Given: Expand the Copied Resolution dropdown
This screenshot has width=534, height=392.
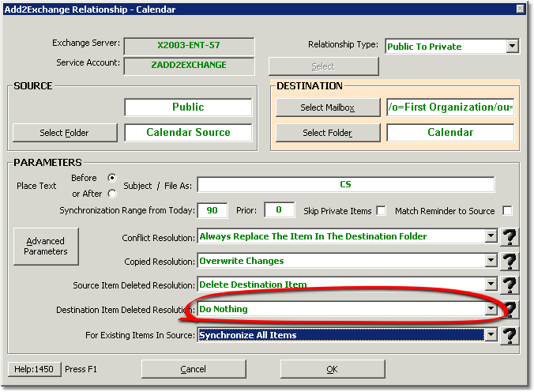Looking at the screenshot, I should coord(491,261).
